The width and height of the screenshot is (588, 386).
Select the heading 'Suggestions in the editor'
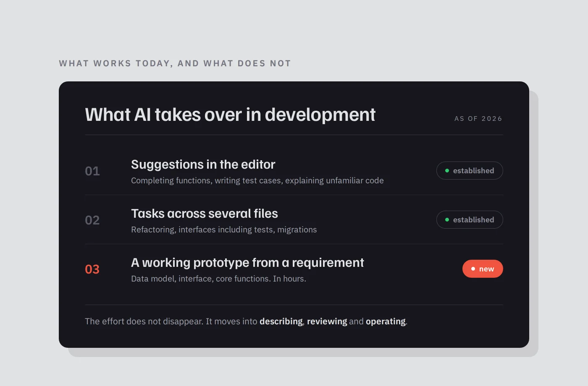pos(203,164)
